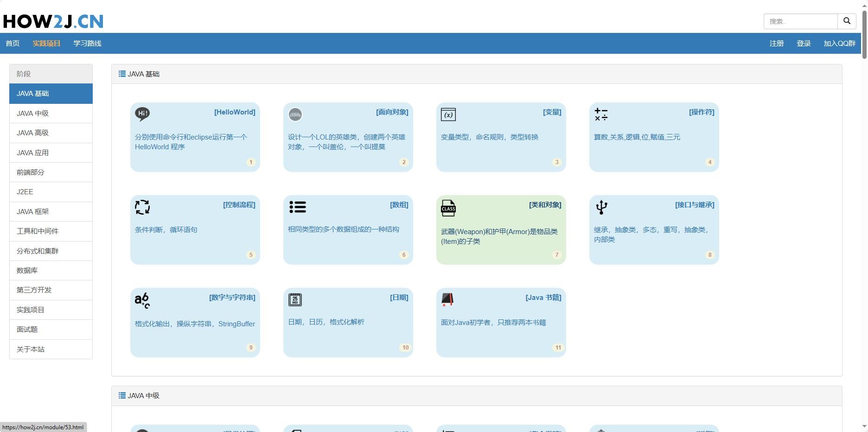Click the operators math symbols icon
The width and height of the screenshot is (868, 432).
coord(601,114)
